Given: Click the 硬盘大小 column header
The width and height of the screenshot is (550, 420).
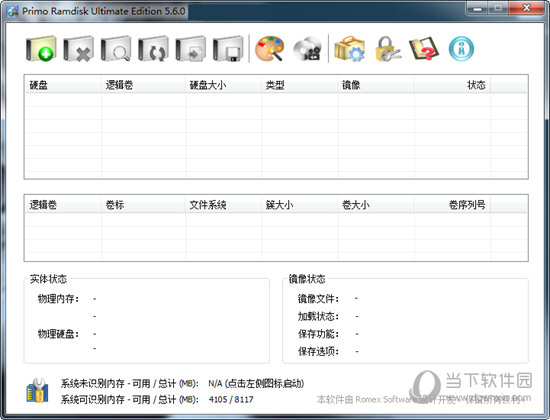Looking at the screenshot, I should pyautogui.click(x=224, y=85).
